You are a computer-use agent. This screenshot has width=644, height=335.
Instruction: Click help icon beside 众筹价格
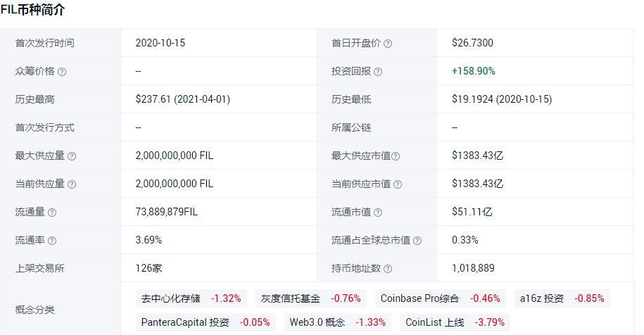point(62,72)
